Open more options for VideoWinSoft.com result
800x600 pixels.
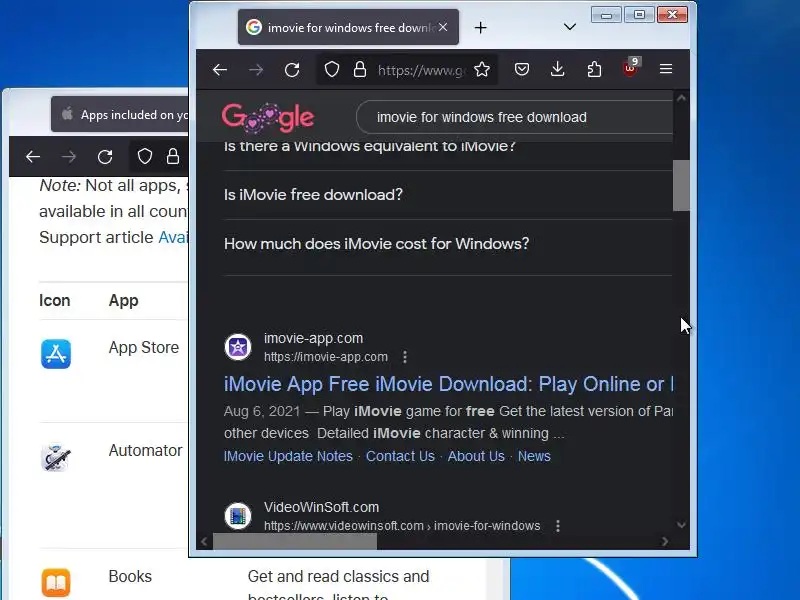click(x=558, y=526)
